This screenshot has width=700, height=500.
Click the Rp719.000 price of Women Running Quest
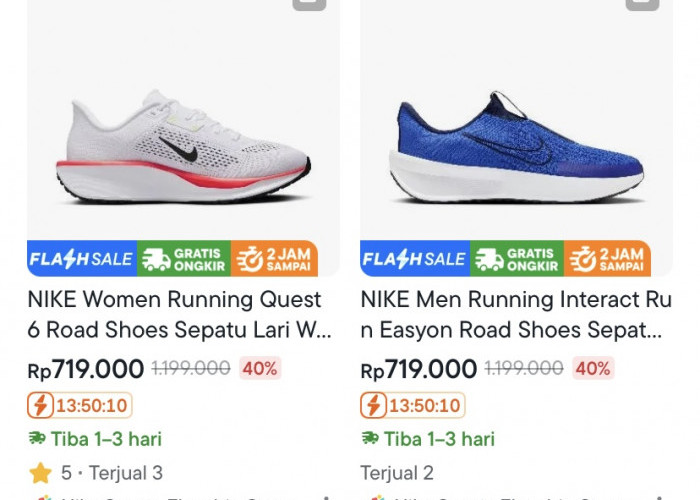click(x=86, y=369)
